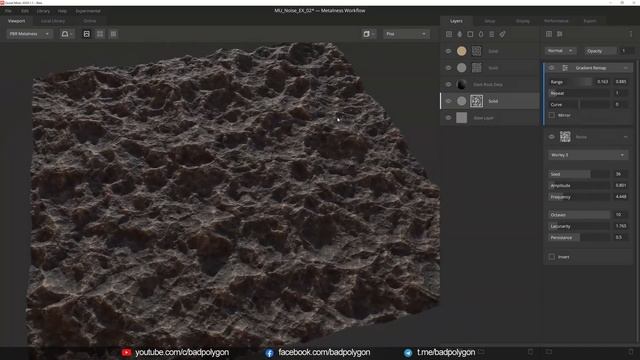Click the mask thumbnail of the second Solid layer
This screenshot has height=360, width=640.
476,68
